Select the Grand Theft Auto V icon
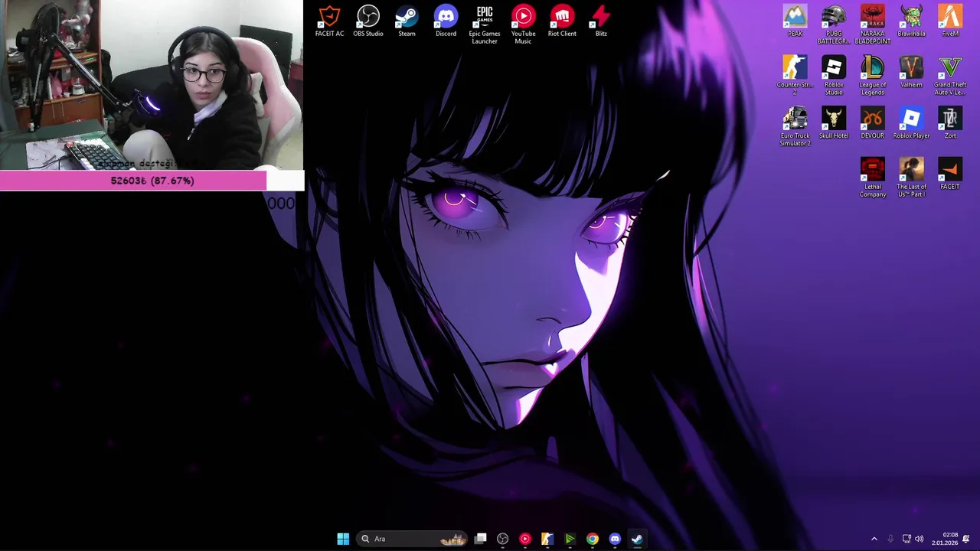 coord(950,76)
